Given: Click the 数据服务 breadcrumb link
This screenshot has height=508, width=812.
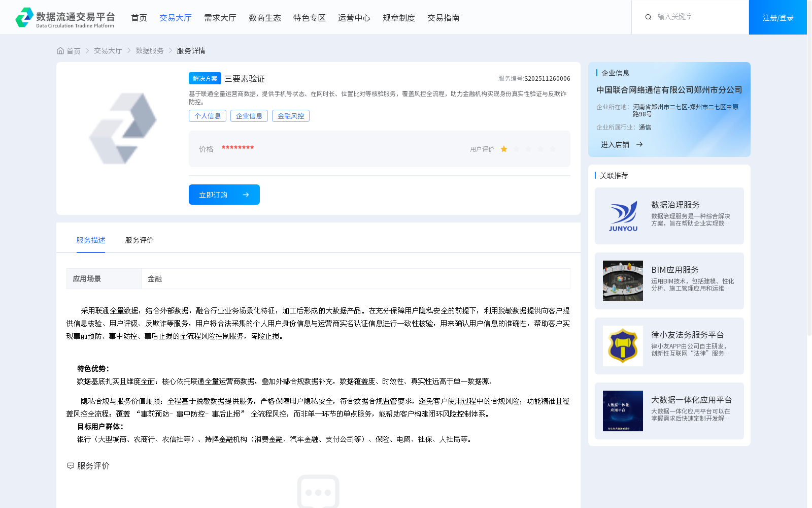Looking at the screenshot, I should pyautogui.click(x=150, y=51).
